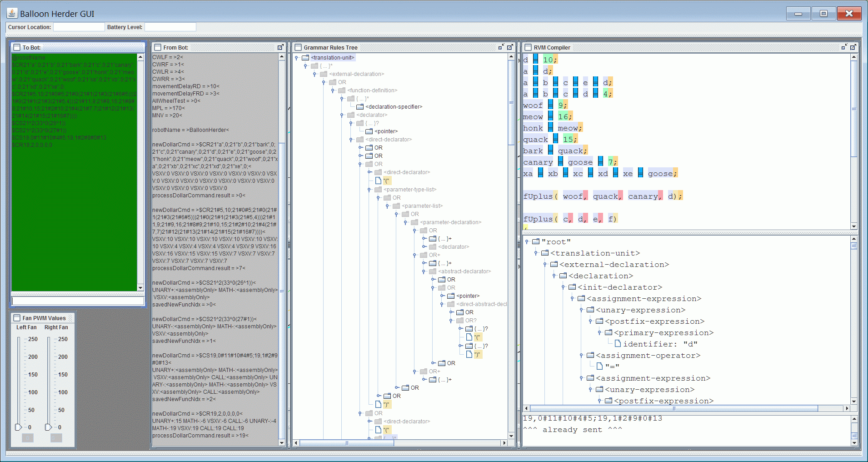Open the To Bot window menu icon
Viewport: 868px width, 462px height.
tap(17, 47)
